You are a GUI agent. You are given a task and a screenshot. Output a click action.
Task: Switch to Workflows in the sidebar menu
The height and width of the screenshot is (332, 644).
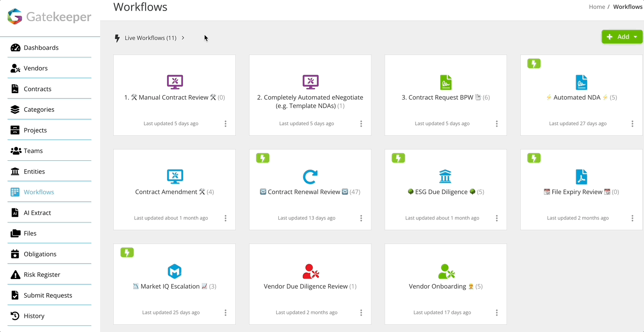(x=39, y=192)
